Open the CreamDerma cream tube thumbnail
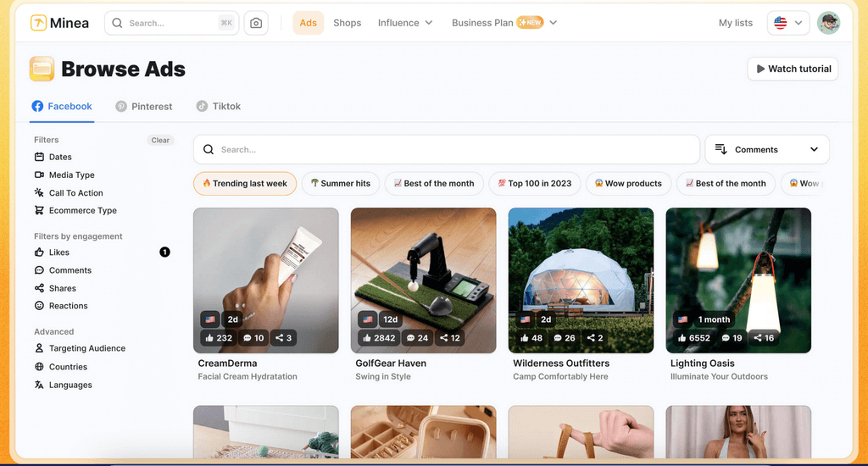The image size is (868, 466). point(265,280)
